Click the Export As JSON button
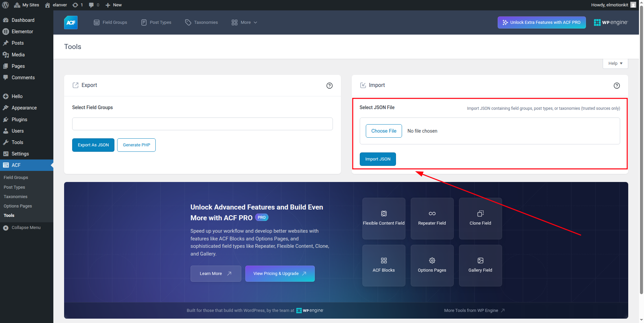This screenshot has height=323, width=644. click(x=93, y=145)
